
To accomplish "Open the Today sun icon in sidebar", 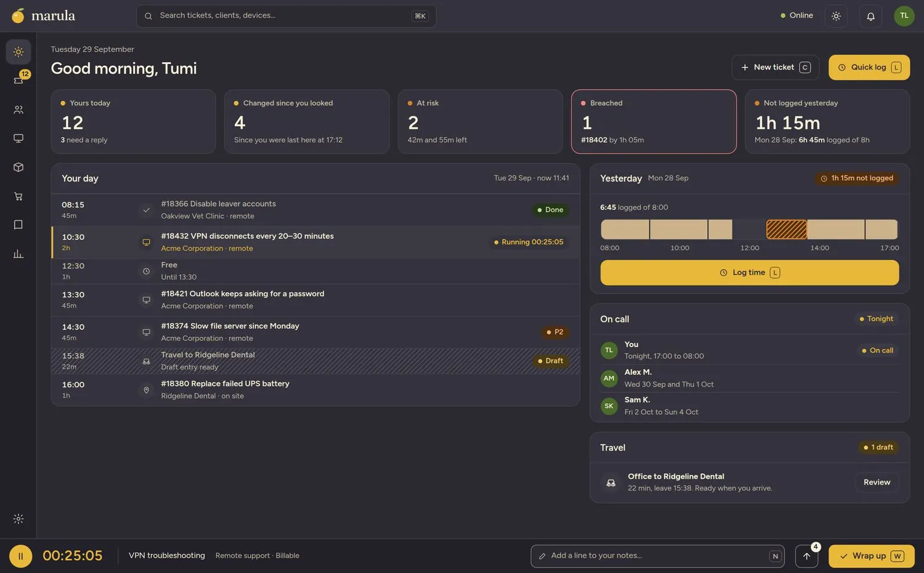I will coord(18,52).
